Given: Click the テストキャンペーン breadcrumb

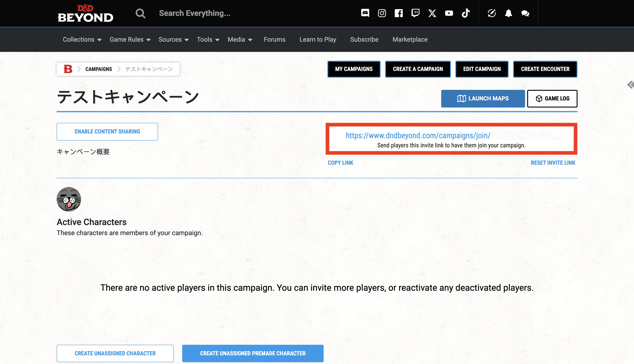Looking at the screenshot, I should [149, 69].
